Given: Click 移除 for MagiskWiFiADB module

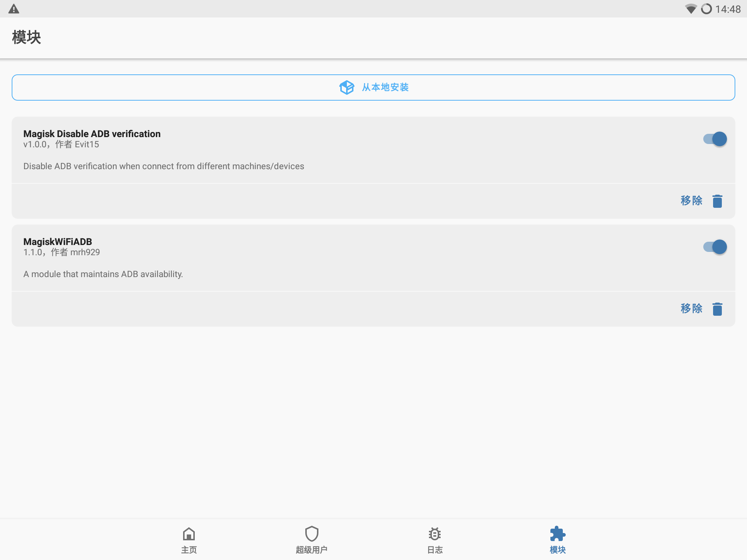Looking at the screenshot, I should pos(691,308).
